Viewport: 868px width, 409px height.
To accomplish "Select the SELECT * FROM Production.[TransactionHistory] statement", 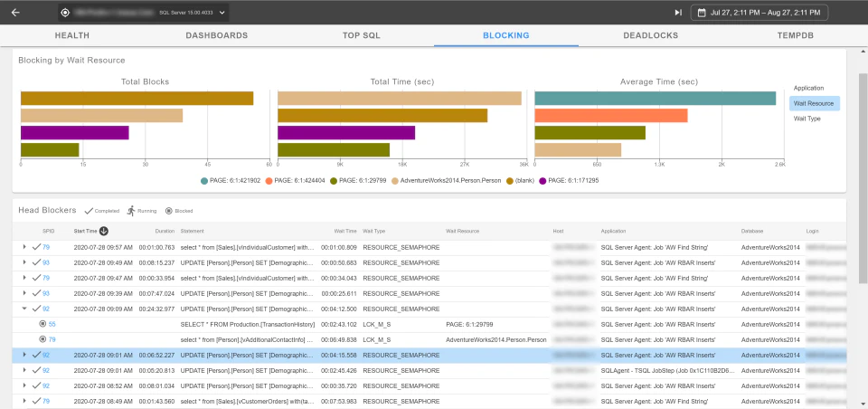I will click(x=248, y=324).
